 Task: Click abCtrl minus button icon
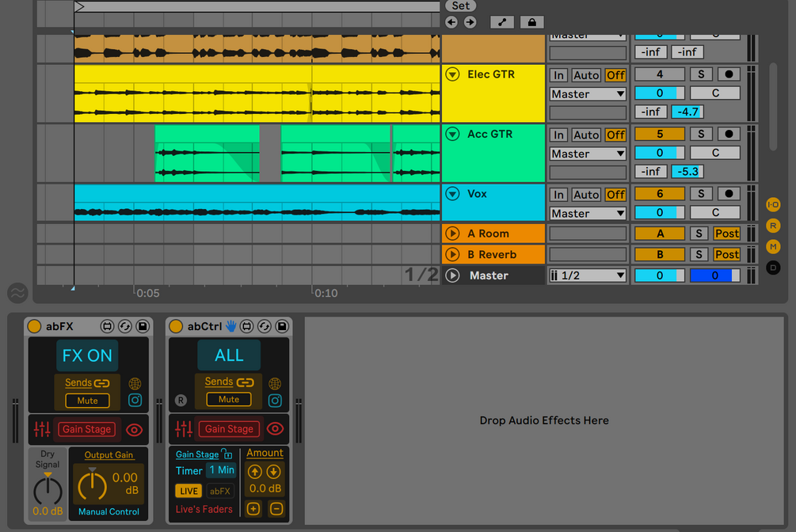(x=276, y=508)
